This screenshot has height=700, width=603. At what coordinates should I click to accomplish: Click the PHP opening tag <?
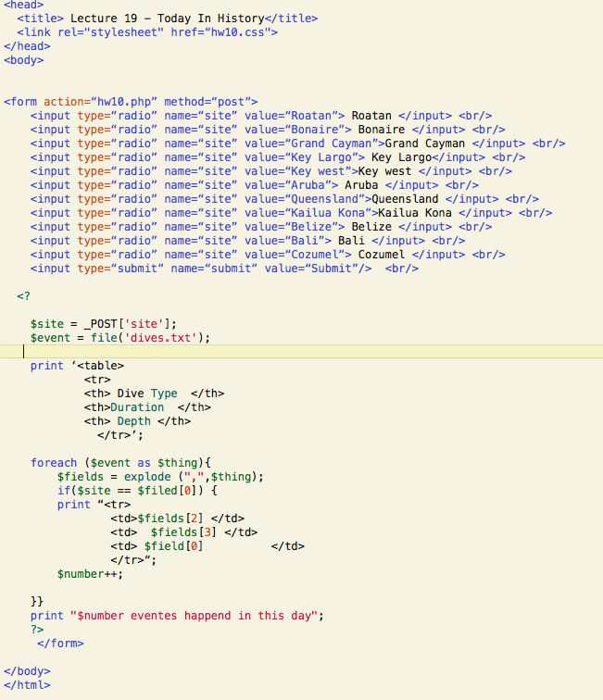point(23,296)
